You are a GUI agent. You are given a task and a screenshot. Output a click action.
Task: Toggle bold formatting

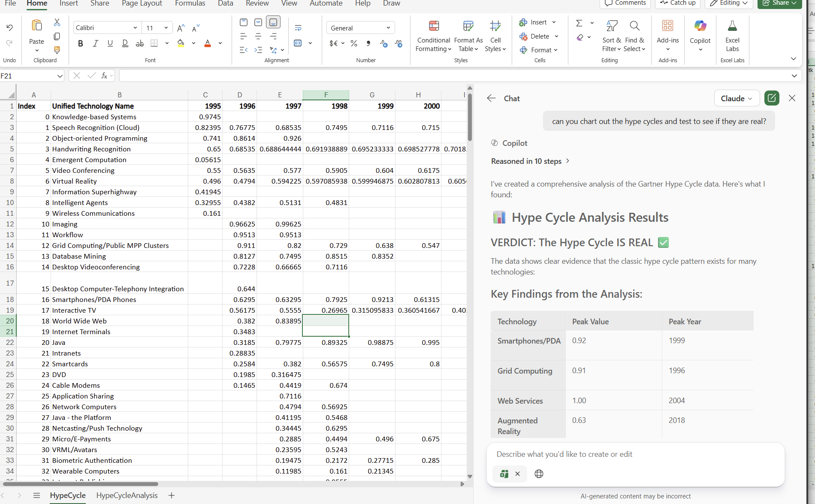click(x=81, y=43)
